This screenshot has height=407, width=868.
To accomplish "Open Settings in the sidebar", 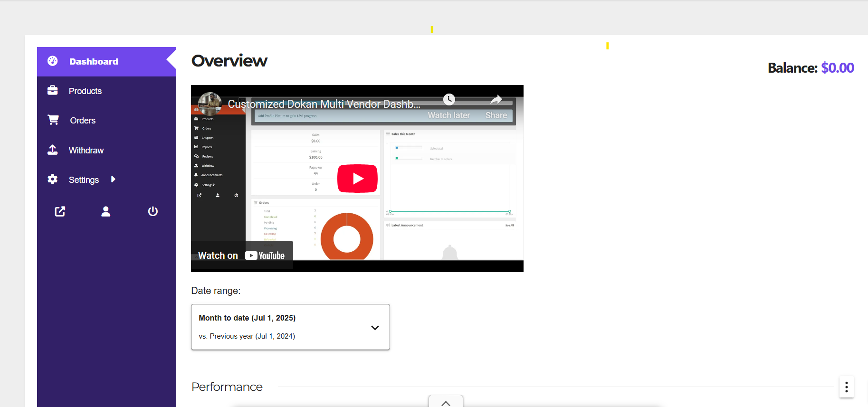I will (x=84, y=180).
